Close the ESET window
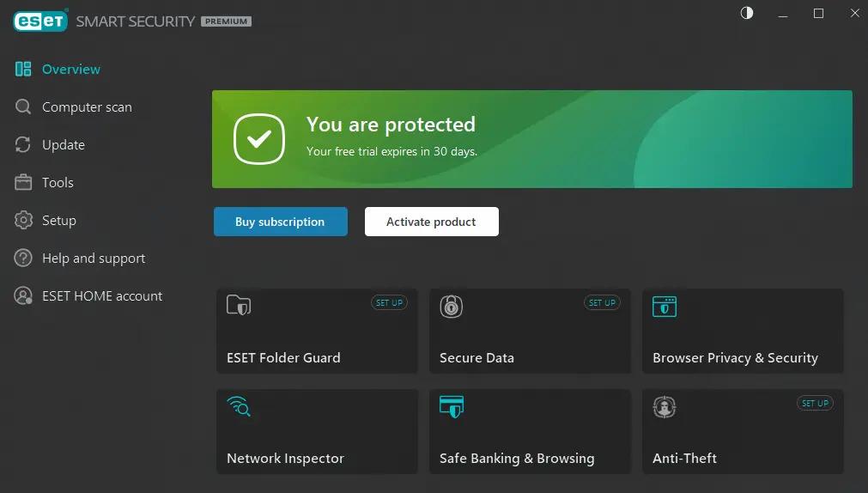Screen dimensions: 868x493 [855, 13]
